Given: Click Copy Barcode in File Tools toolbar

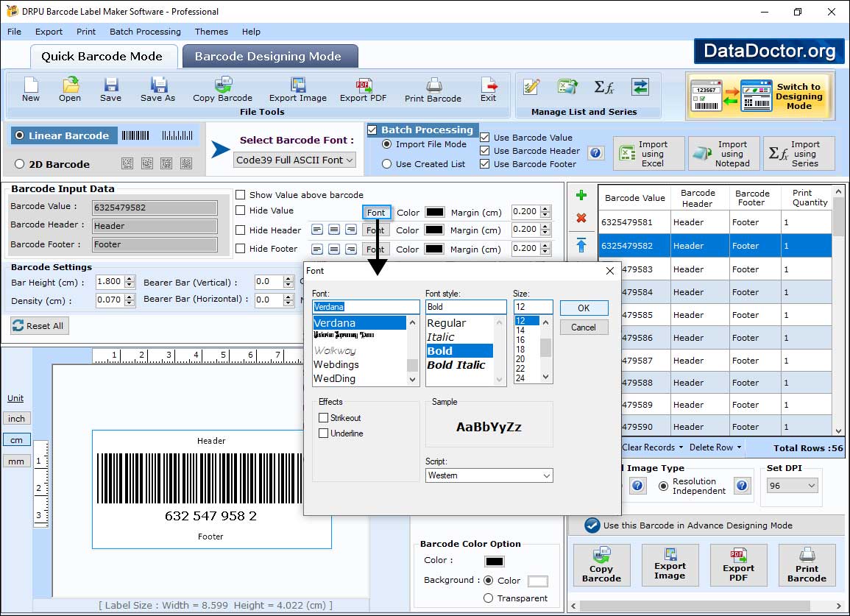Looking at the screenshot, I should 223,90.
